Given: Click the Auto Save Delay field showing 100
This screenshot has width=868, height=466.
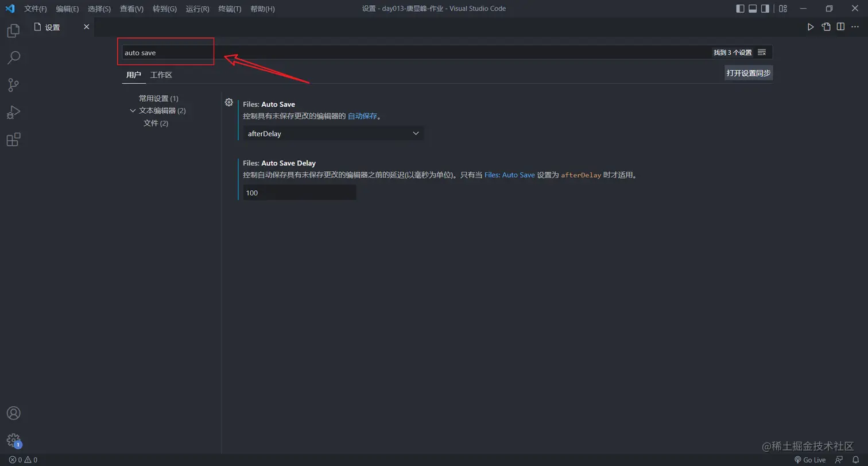Looking at the screenshot, I should (300, 192).
